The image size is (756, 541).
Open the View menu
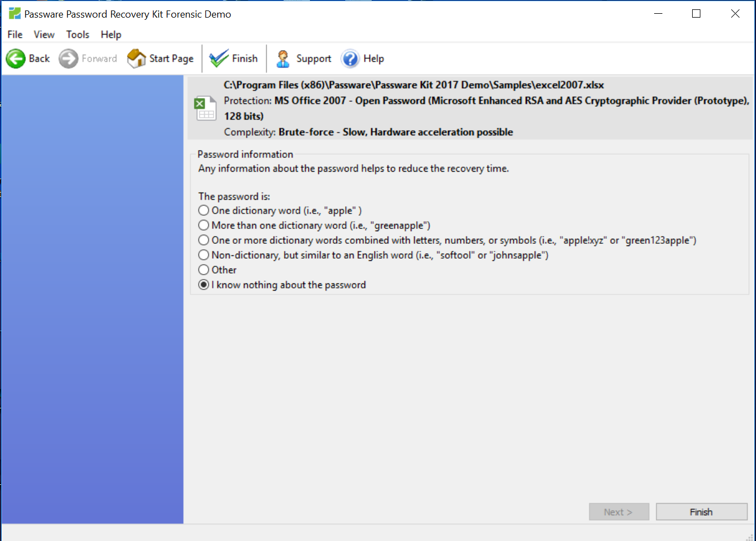pos(43,34)
